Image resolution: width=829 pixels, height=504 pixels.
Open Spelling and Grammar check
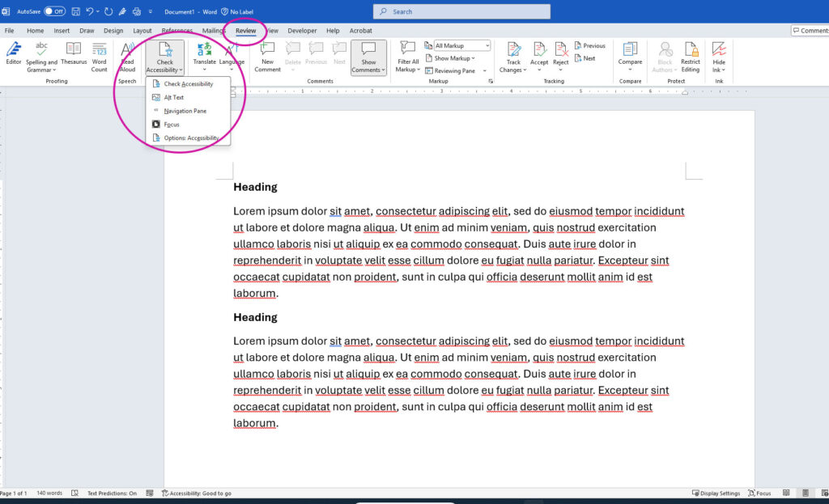pos(41,57)
